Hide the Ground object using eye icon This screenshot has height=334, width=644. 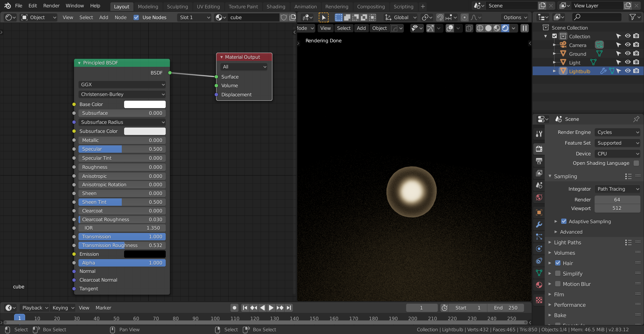tap(628, 54)
